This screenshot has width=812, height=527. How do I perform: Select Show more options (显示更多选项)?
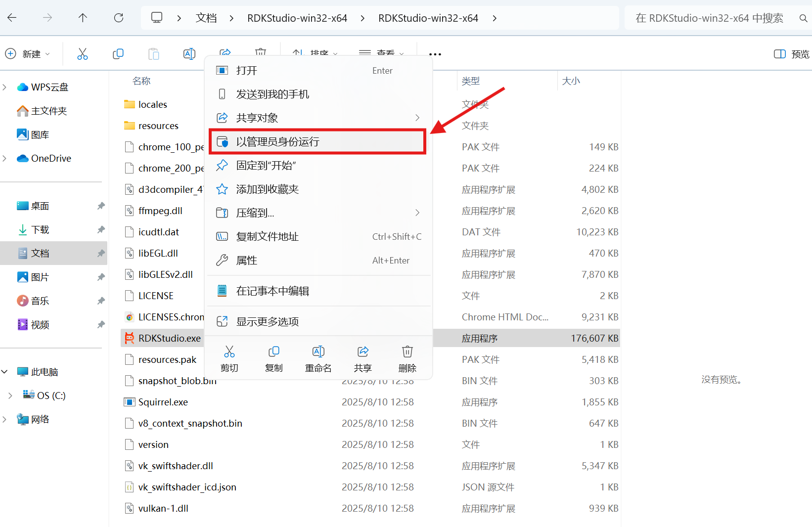coord(318,322)
